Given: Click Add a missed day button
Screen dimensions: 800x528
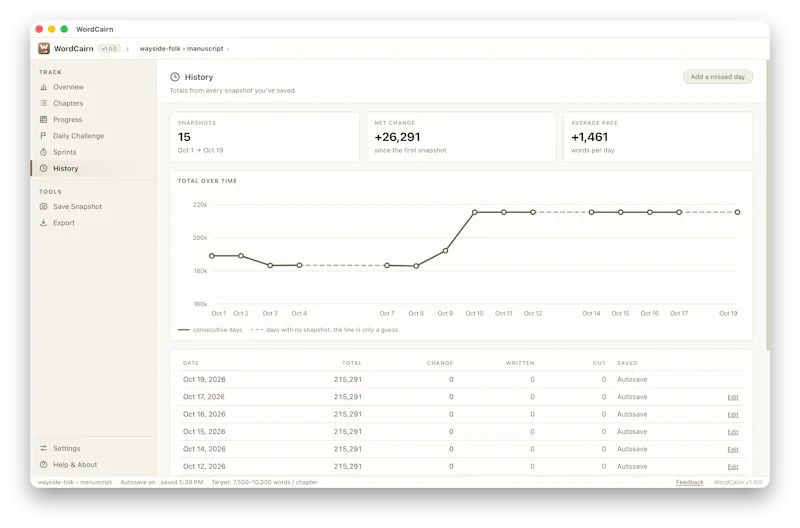Looking at the screenshot, I should [718, 77].
